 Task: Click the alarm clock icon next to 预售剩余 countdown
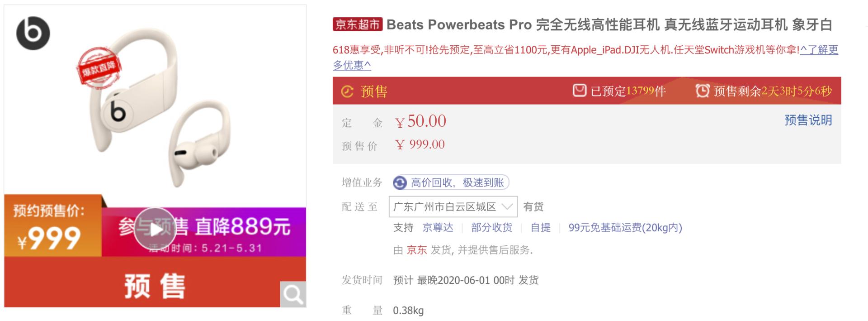[x=702, y=92]
